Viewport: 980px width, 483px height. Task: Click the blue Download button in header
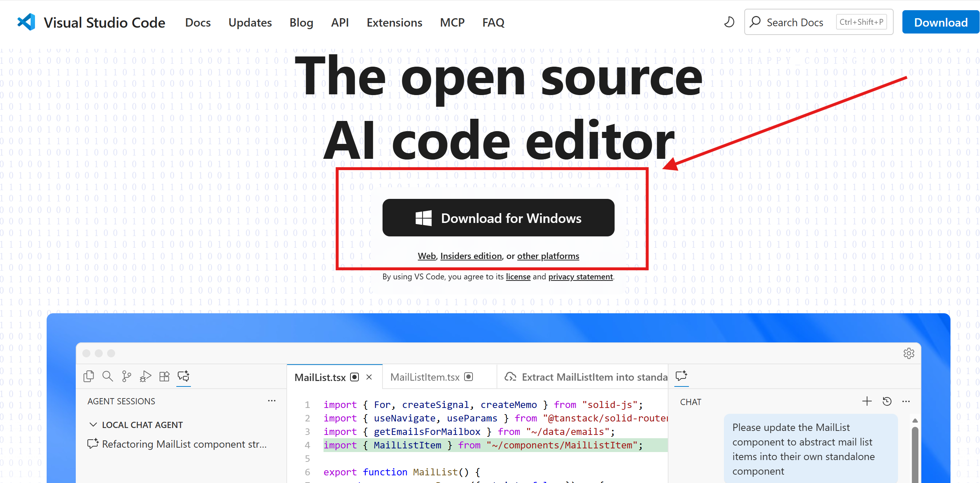coord(940,22)
